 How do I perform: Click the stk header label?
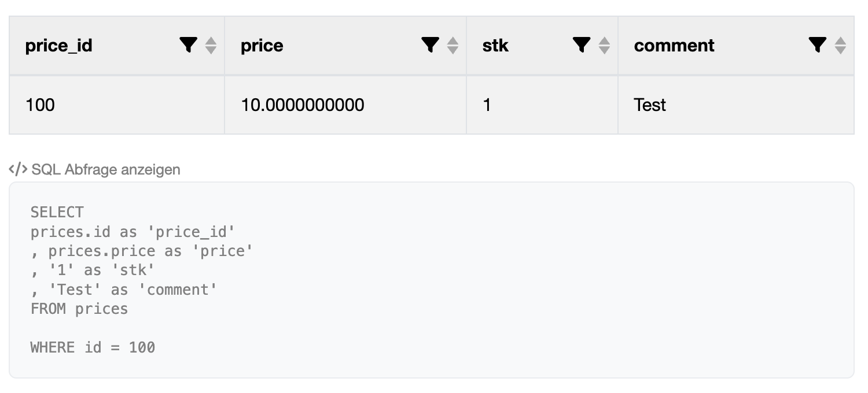[x=495, y=46]
